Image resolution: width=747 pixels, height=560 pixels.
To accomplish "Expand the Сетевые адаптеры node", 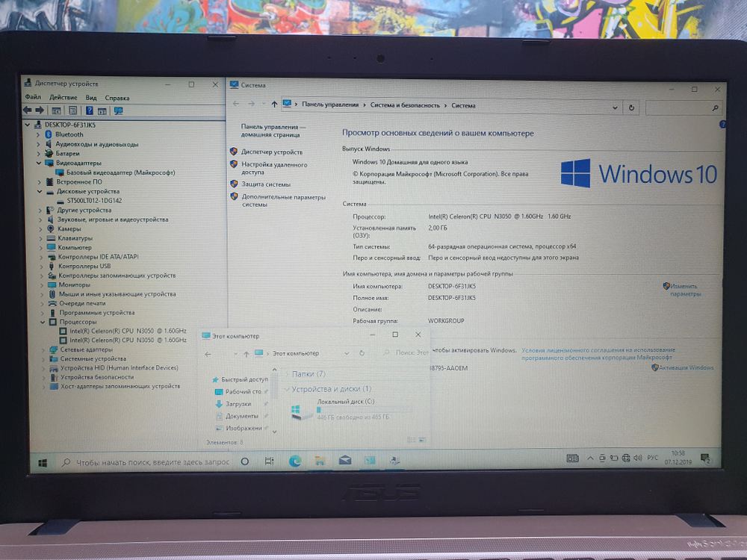I will pos(44,349).
